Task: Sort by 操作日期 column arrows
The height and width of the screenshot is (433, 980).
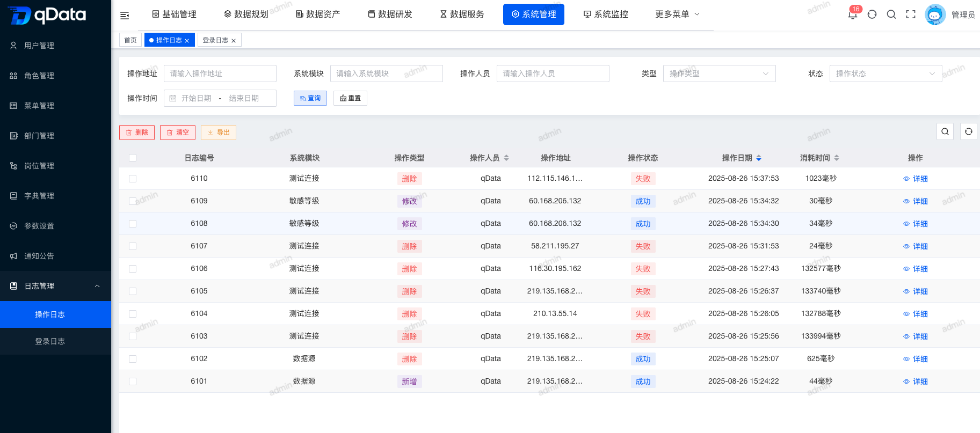Action: coord(759,158)
